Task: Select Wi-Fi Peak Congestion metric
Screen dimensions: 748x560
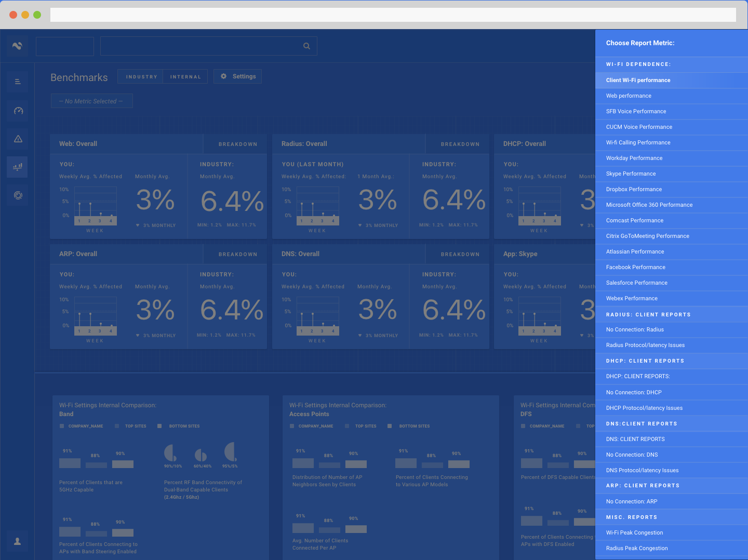Action: [672, 532]
